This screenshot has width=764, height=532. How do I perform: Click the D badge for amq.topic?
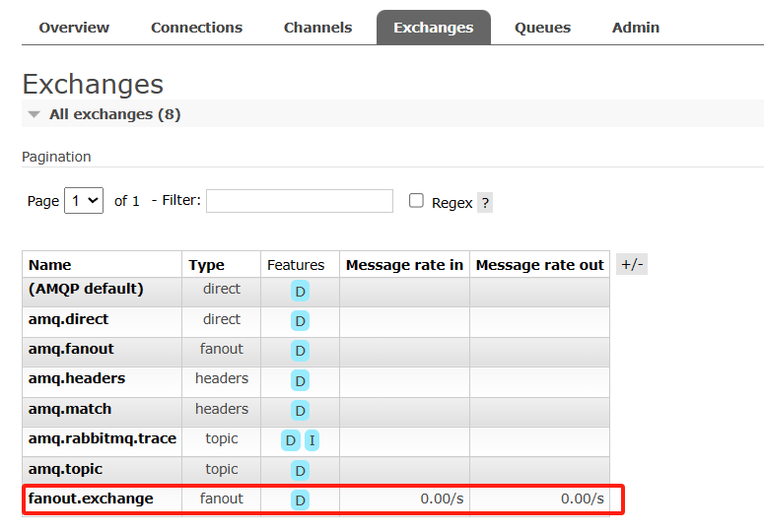click(x=301, y=471)
